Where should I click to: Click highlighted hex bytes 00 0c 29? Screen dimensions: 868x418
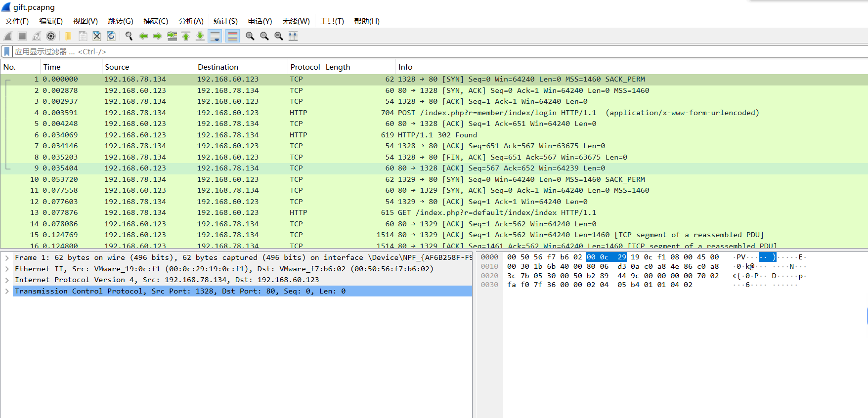point(606,257)
